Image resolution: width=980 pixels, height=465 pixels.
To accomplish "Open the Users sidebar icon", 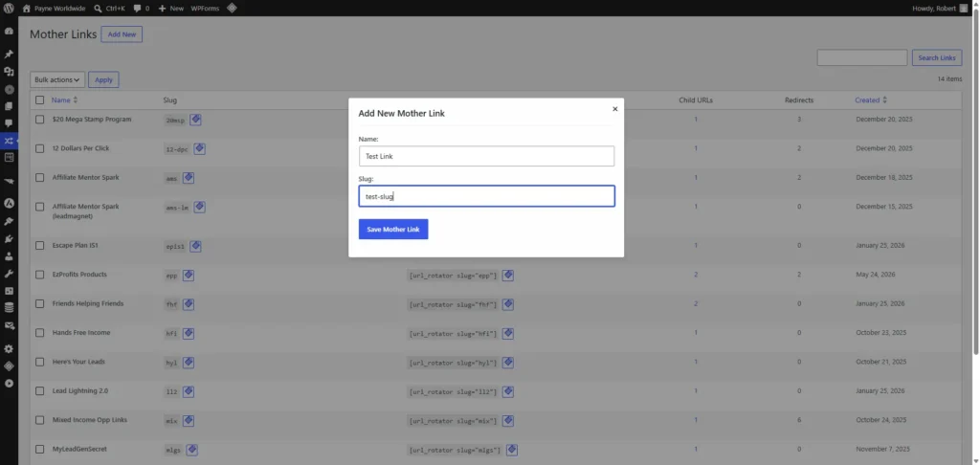I will (9, 256).
